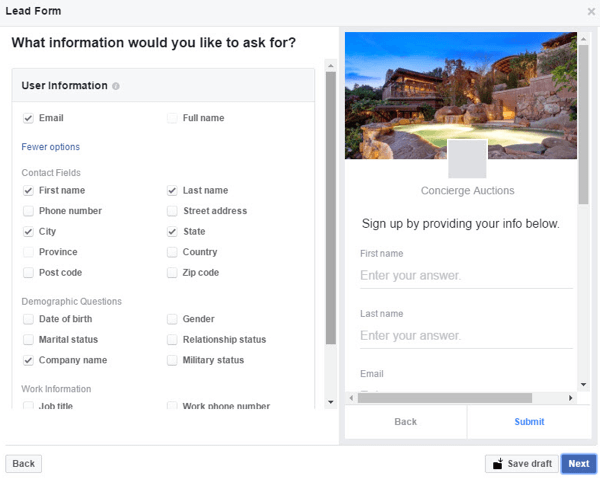The image size is (600, 483).
Task: Toggle the Zip code checkbox
Action: click(x=172, y=273)
